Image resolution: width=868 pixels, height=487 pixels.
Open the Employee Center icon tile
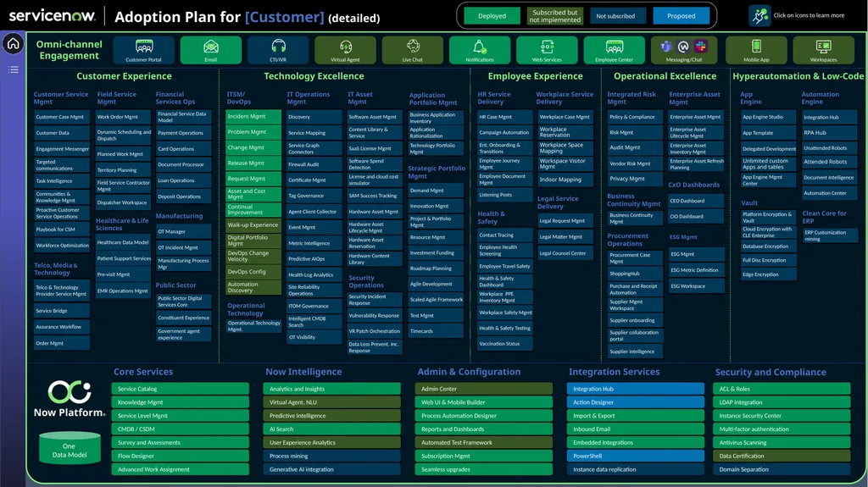614,50
